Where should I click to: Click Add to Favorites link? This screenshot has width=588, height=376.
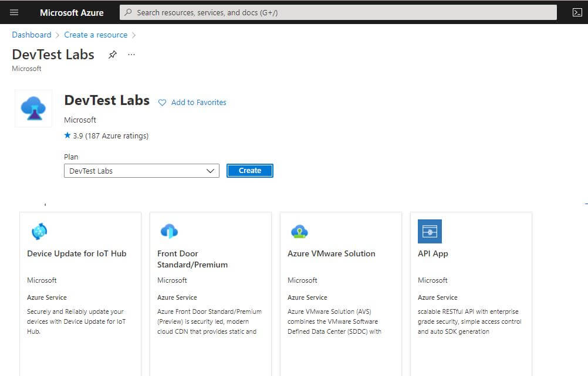[x=199, y=102]
